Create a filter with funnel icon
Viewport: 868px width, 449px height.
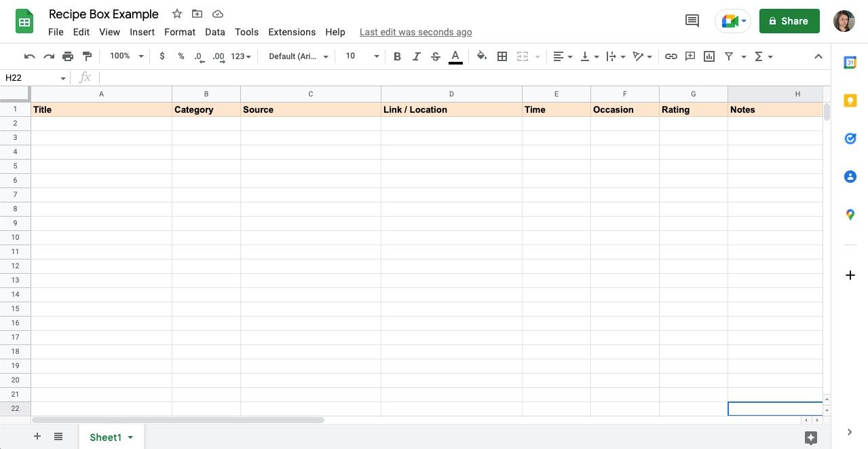[729, 56]
